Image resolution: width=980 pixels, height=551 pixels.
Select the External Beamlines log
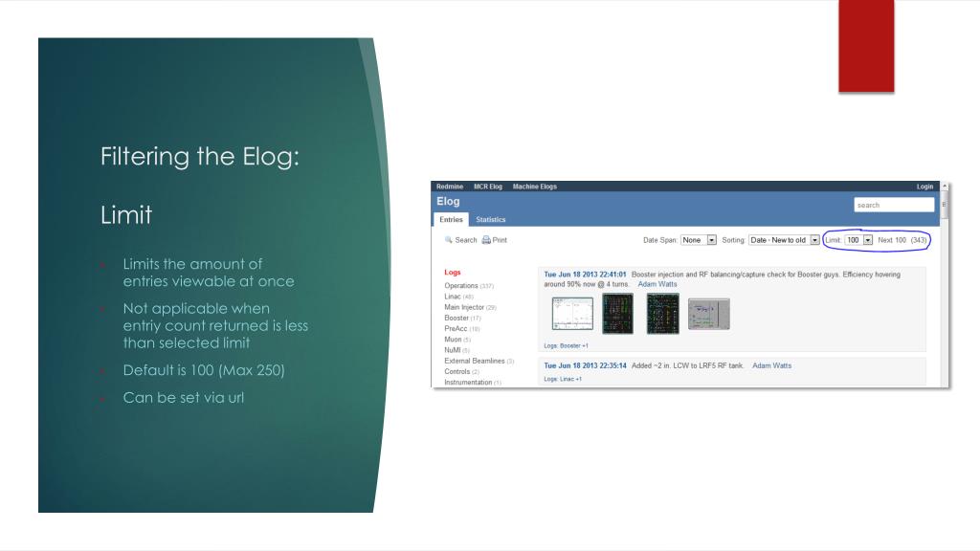click(475, 361)
